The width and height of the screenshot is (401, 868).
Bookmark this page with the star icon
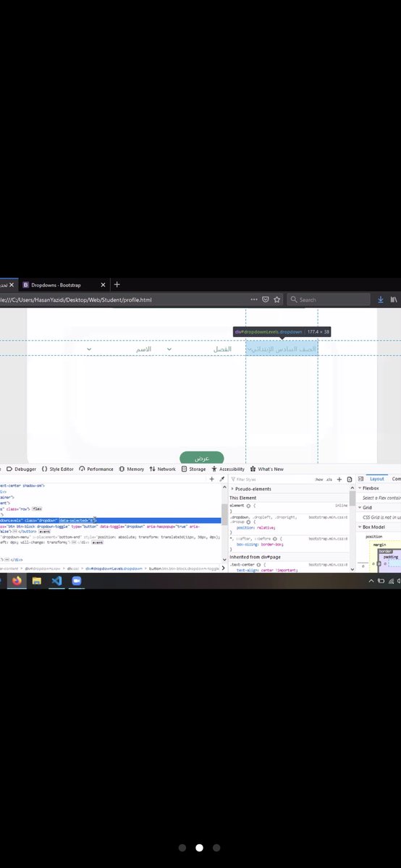tap(277, 299)
